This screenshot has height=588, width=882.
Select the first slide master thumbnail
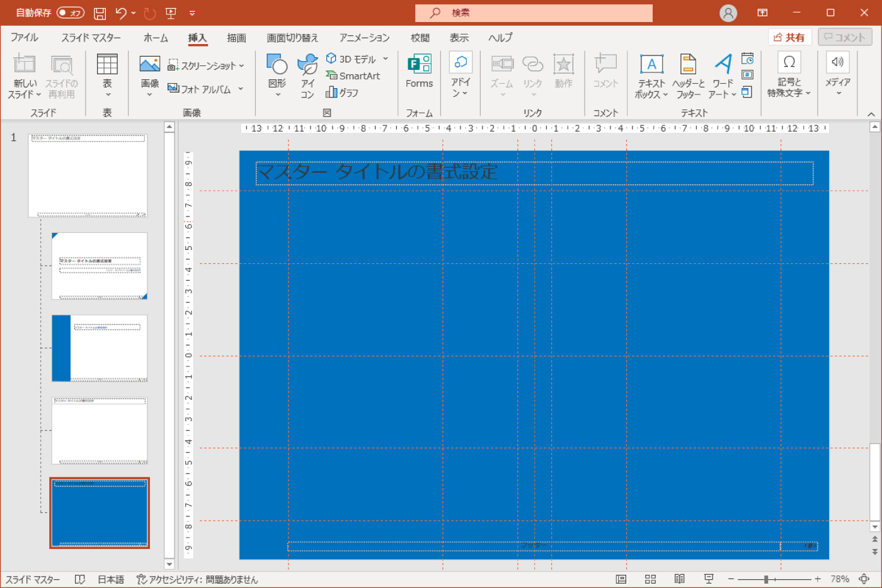(x=88, y=175)
